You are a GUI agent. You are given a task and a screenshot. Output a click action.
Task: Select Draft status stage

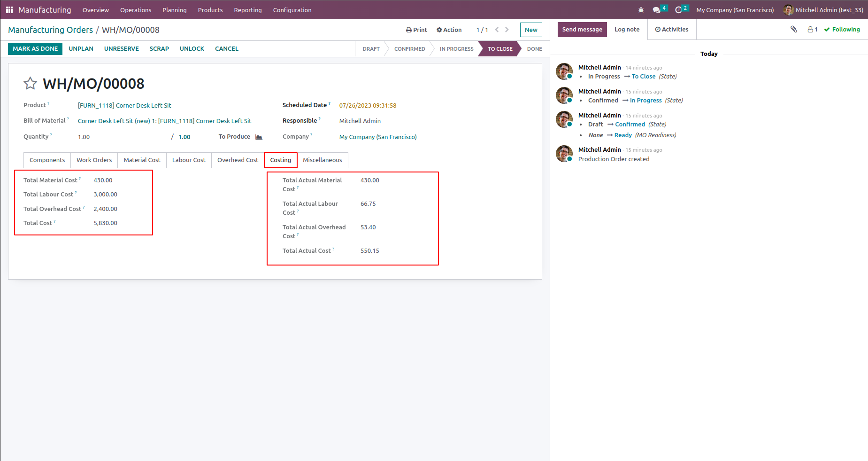[371, 49]
